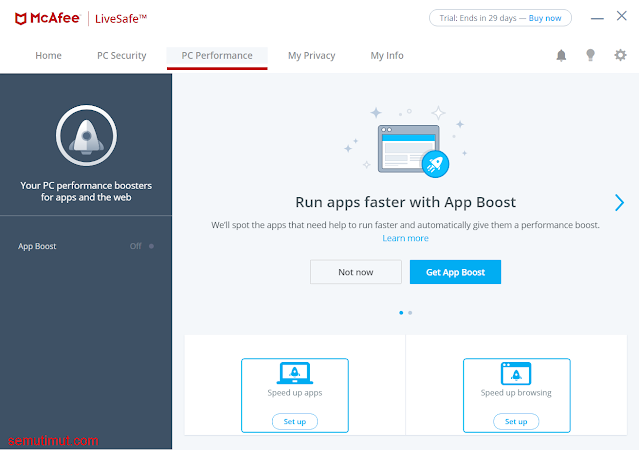
Task: Select the second carousel page dot
Action: [410, 313]
